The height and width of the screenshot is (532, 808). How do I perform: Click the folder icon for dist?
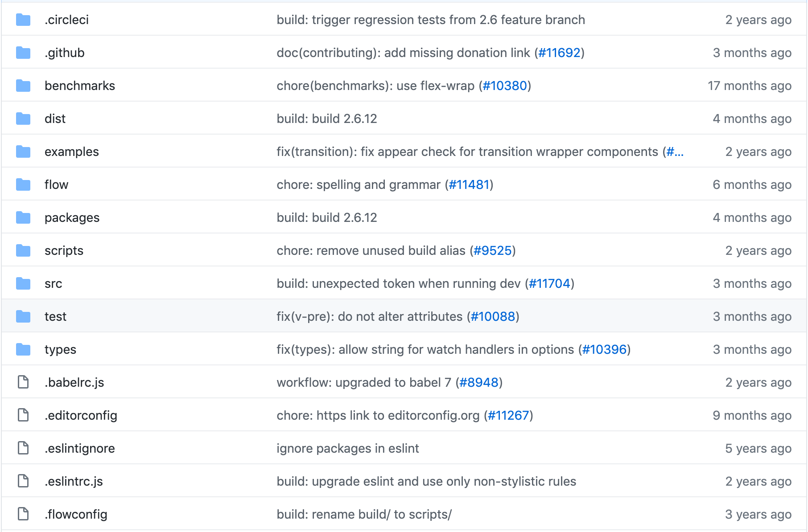click(23, 119)
